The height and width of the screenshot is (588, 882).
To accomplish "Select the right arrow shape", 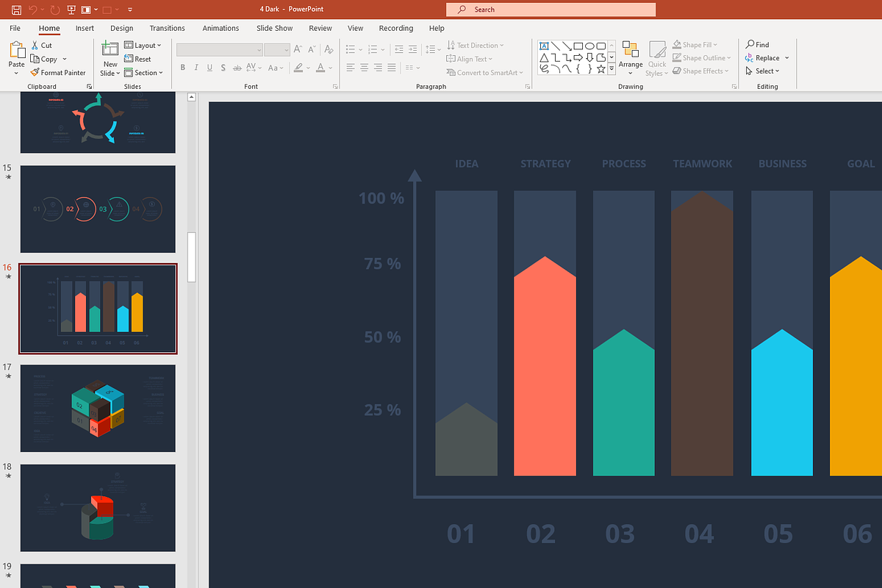I will pos(578,57).
